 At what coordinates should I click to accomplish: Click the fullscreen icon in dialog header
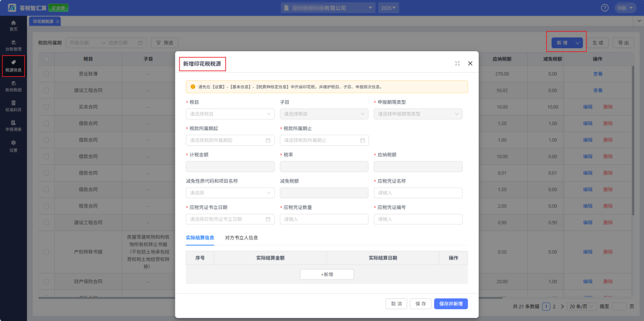(457, 64)
